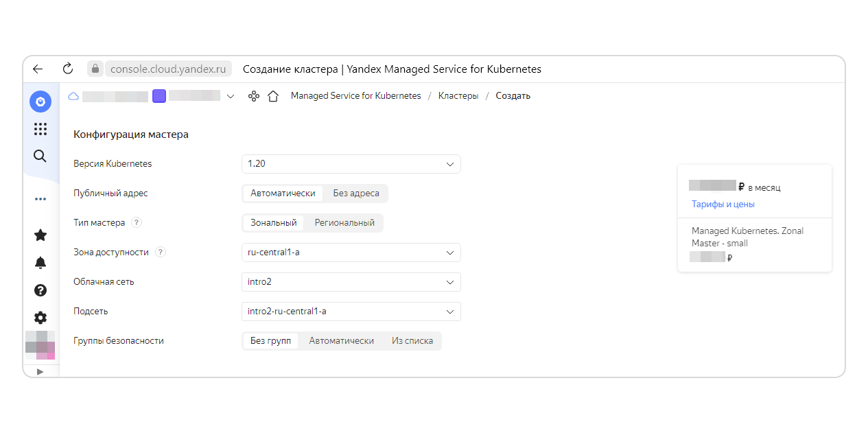This screenshot has width=868, height=433.
Task: Expand folder selector chevron in header
Action: 231,96
